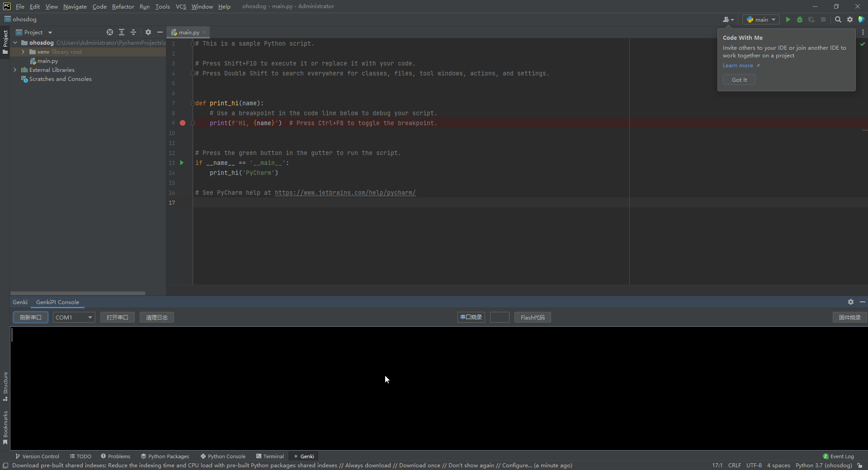
Task: Click the 固件烧录 firmware button
Action: 850,317
